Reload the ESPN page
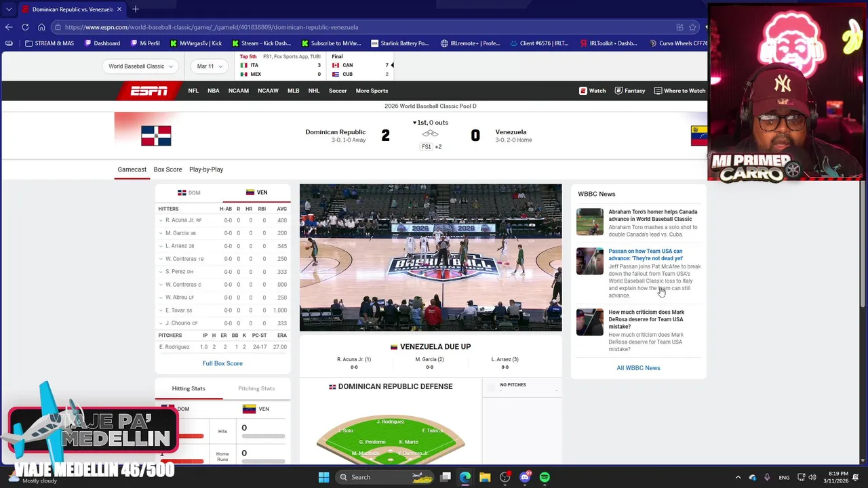 (x=25, y=27)
